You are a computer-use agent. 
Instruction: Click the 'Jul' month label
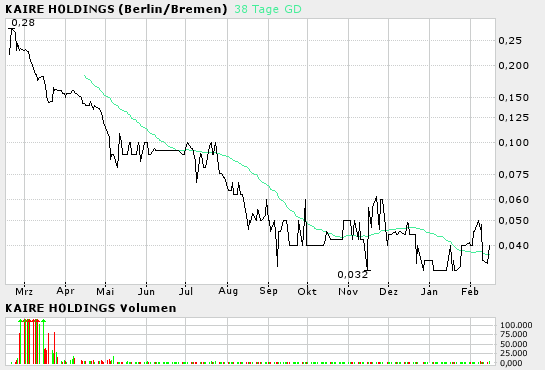(186, 291)
